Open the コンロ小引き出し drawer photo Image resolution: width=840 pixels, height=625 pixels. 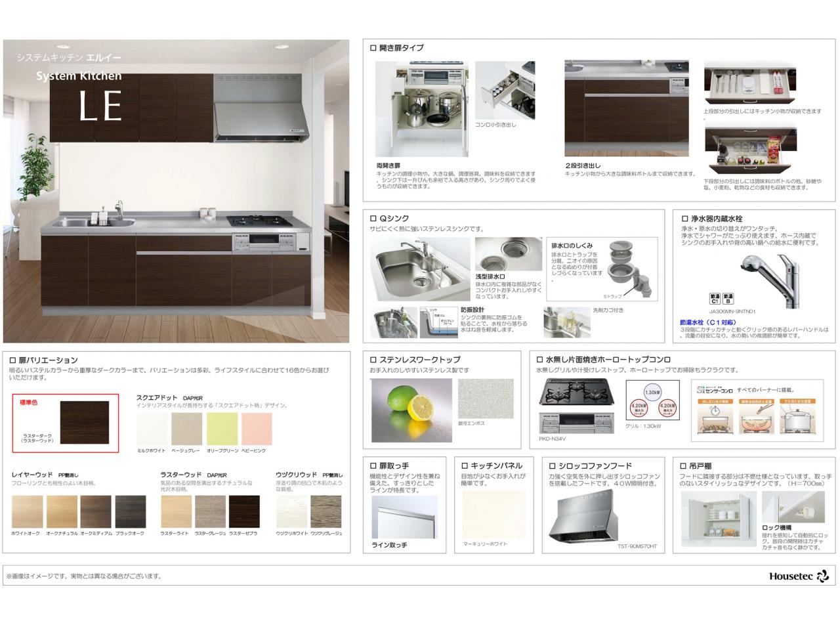(x=505, y=91)
